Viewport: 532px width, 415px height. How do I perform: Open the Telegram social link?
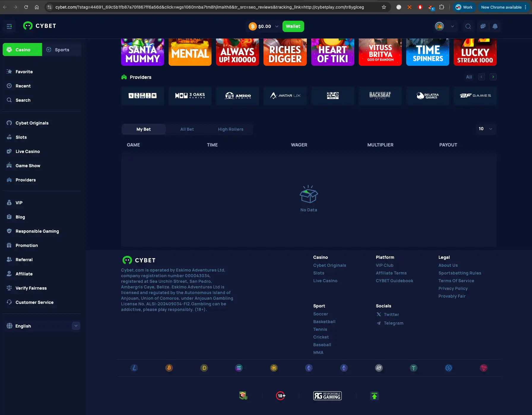390,323
